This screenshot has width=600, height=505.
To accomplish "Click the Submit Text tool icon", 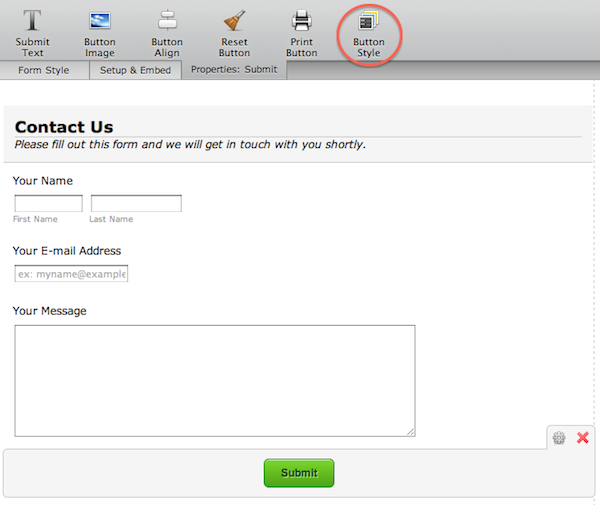I will [32, 21].
